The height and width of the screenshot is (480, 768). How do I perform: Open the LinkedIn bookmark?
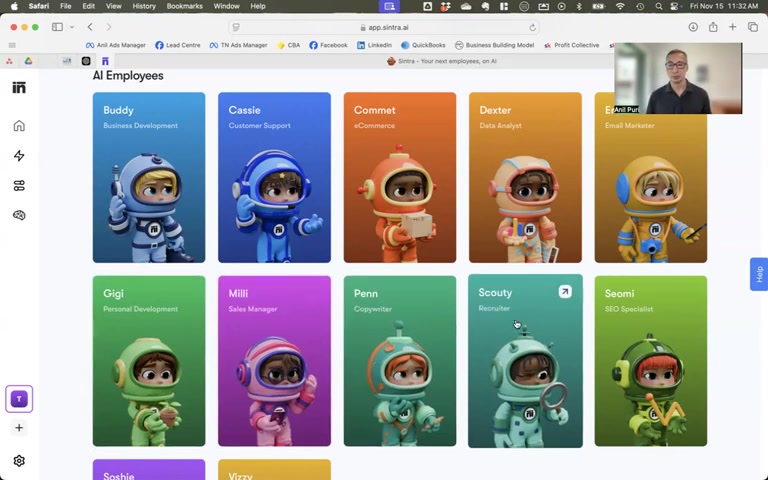click(374, 45)
